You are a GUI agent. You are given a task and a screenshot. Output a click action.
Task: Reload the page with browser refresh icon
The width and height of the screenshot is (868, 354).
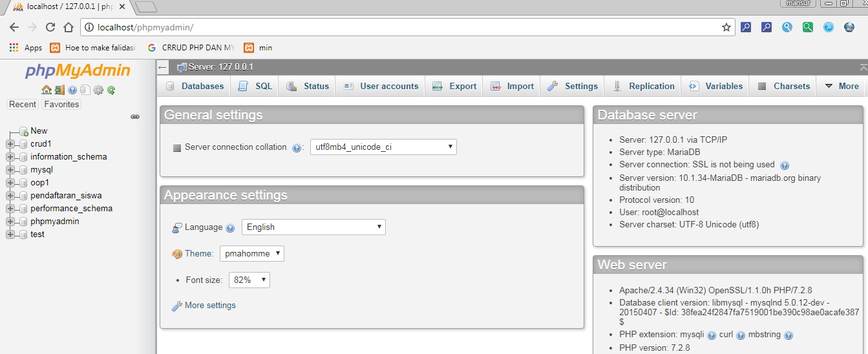tap(50, 27)
